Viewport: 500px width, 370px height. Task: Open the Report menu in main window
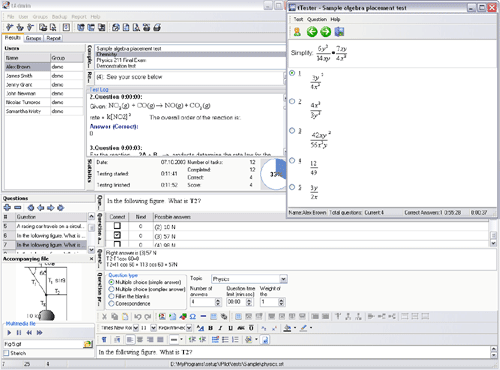[79, 17]
